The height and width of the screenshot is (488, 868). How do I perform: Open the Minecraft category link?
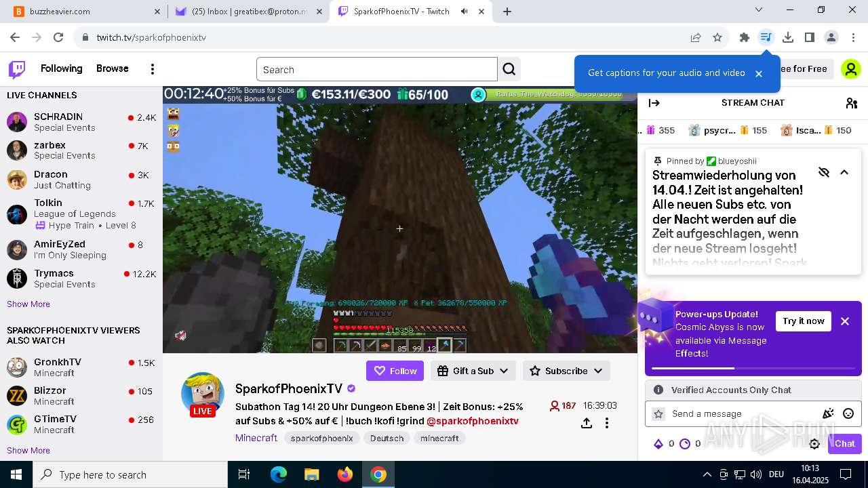pos(256,438)
